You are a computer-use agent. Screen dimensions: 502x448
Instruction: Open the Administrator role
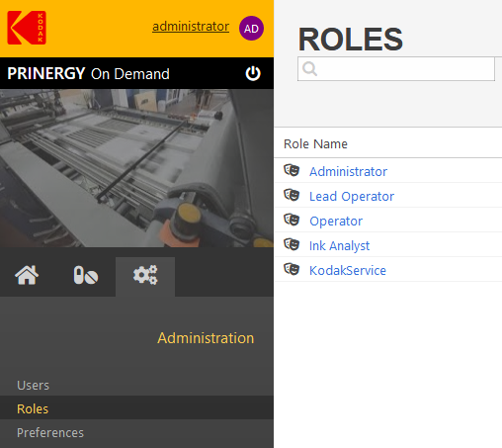click(348, 171)
